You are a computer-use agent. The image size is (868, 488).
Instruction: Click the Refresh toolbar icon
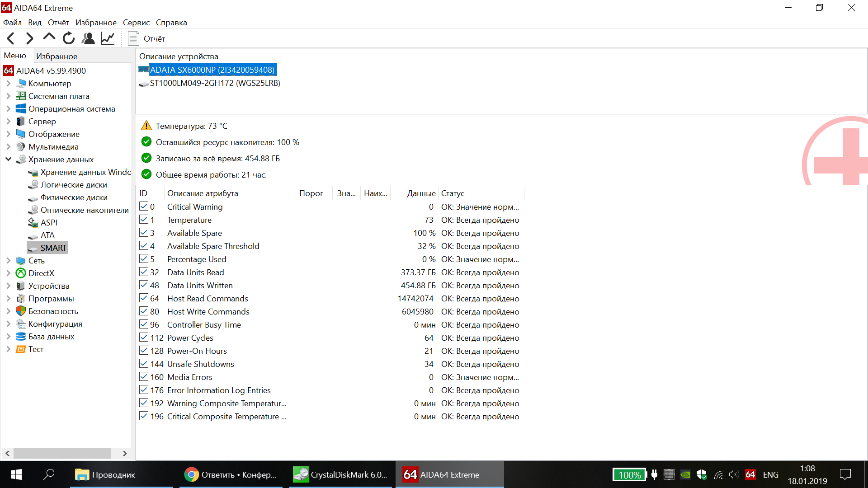[69, 38]
